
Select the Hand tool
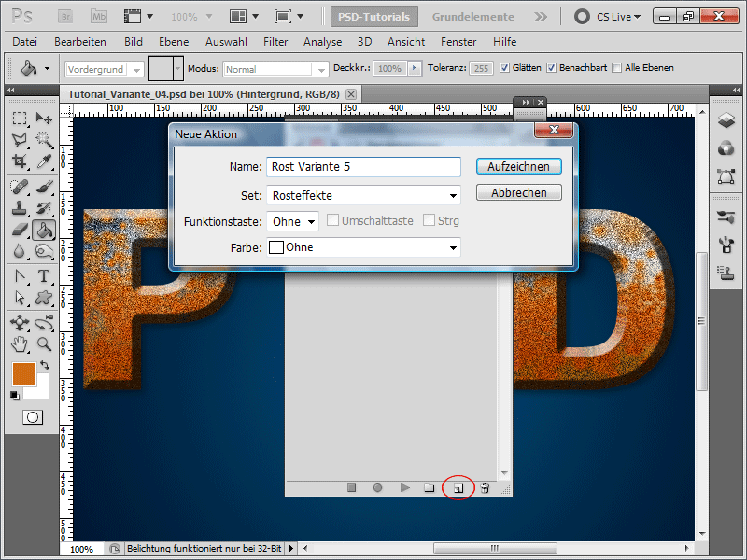(20, 343)
